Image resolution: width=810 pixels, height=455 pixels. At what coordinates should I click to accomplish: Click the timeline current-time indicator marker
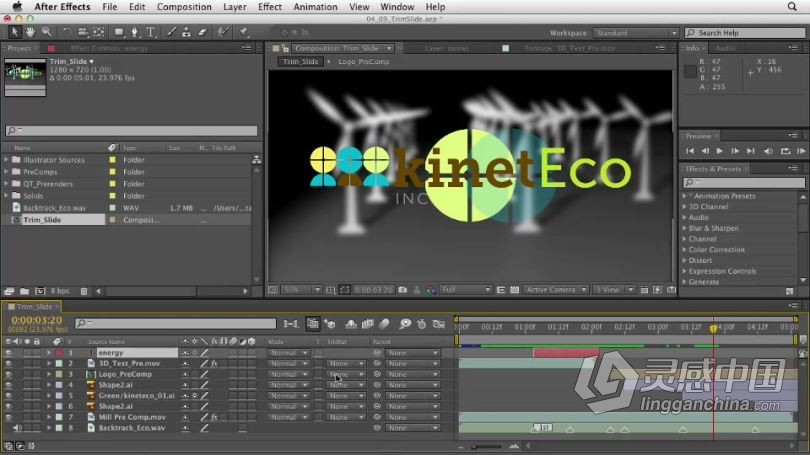(713, 328)
